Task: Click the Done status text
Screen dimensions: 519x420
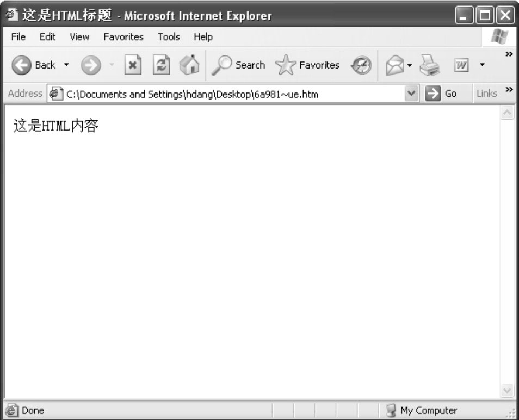Action: [x=33, y=410]
